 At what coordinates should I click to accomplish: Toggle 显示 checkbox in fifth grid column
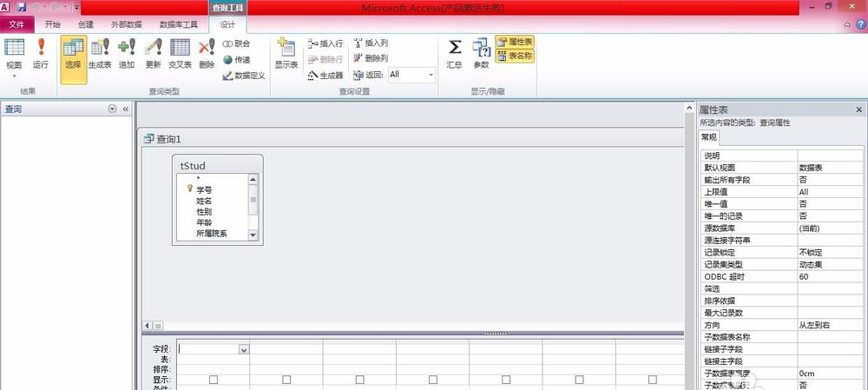pyautogui.click(x=506, y=380)
